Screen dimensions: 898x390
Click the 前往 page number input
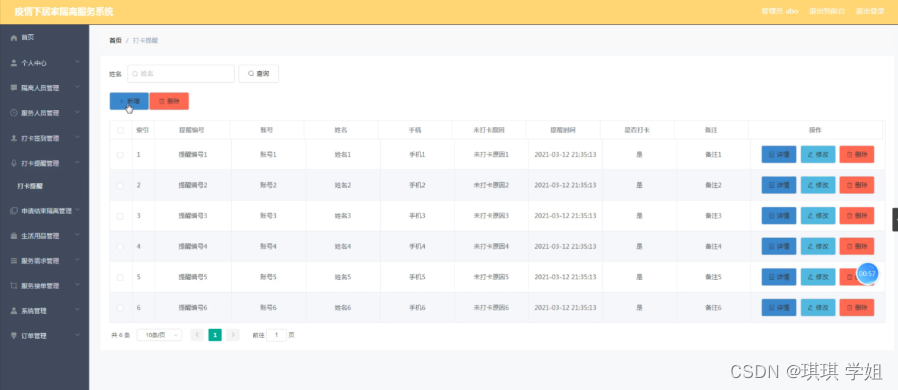(x=276, y=335)
